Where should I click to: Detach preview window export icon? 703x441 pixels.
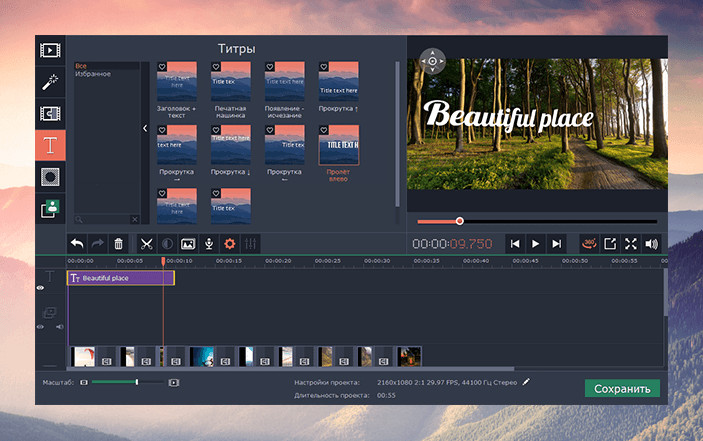coord(610,244)
